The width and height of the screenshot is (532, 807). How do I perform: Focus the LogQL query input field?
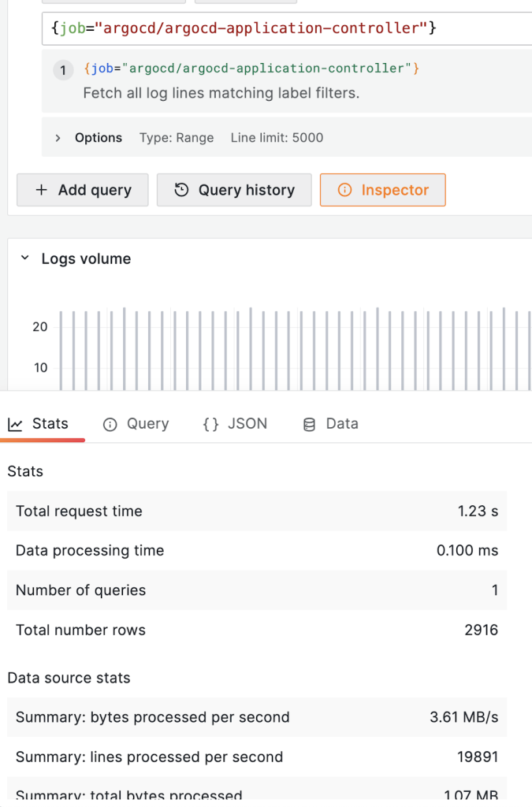[x=284, y=28]
